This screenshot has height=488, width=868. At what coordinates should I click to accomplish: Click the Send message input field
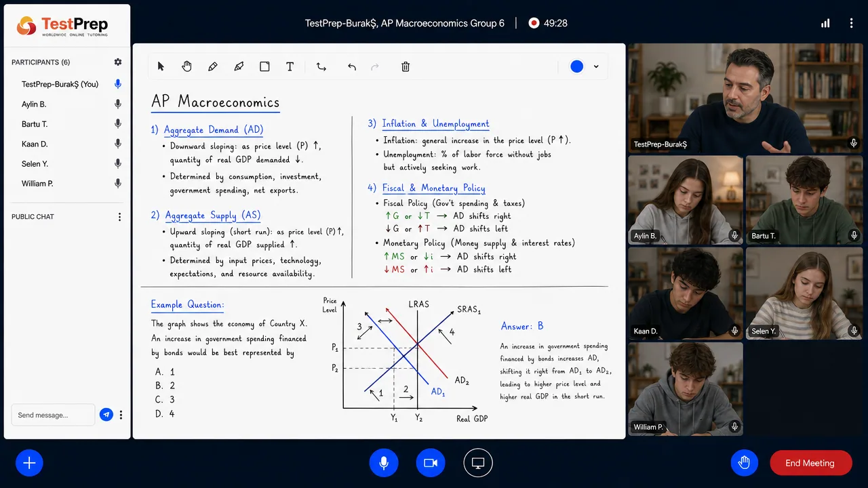pyautogui.click(x=53, y=415)
